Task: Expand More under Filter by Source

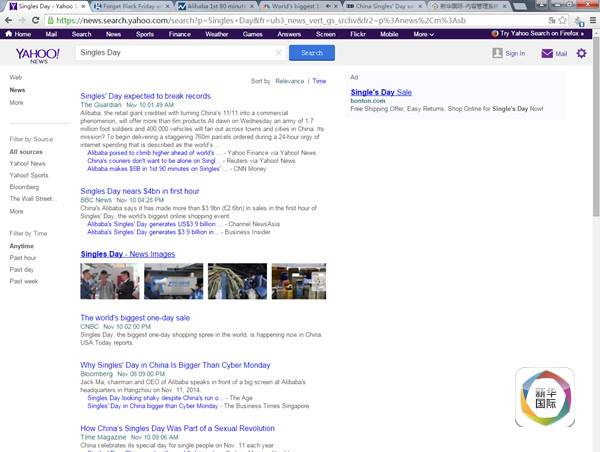Action: 16,211
